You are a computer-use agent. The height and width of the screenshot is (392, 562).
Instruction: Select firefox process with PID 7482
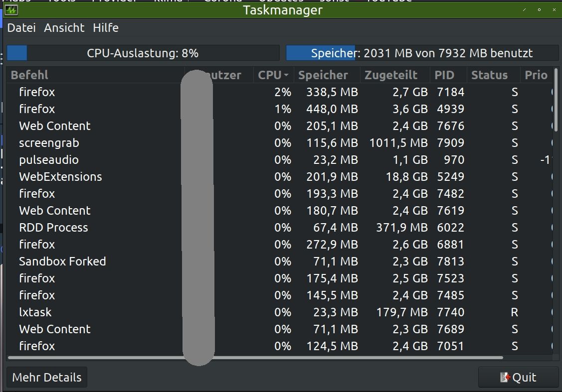(280, 194)
